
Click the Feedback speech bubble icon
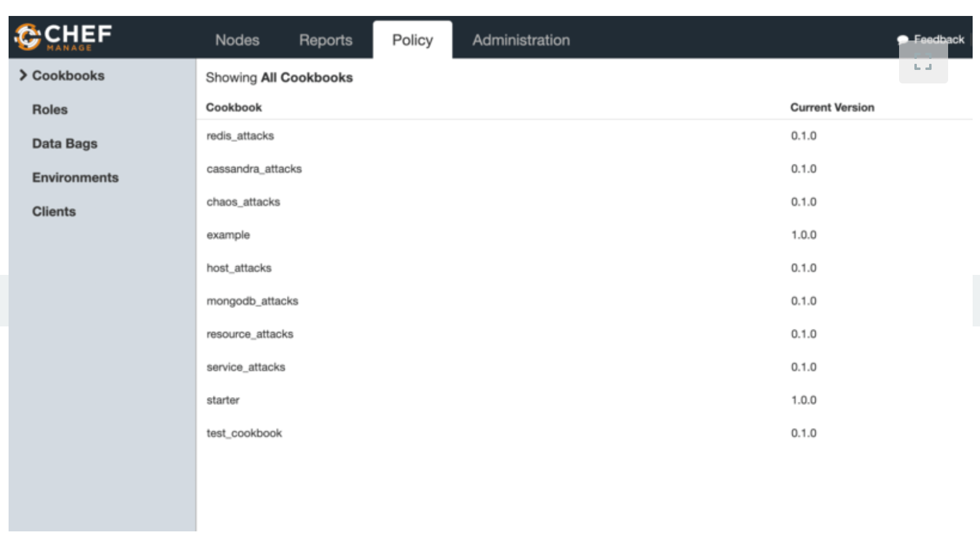902,40
